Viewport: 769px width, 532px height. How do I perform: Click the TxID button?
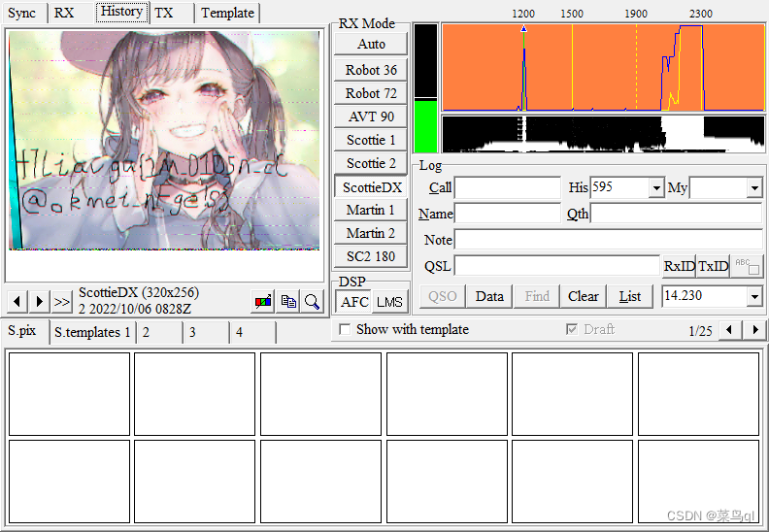pyautogui.click(x=713, y=266)
